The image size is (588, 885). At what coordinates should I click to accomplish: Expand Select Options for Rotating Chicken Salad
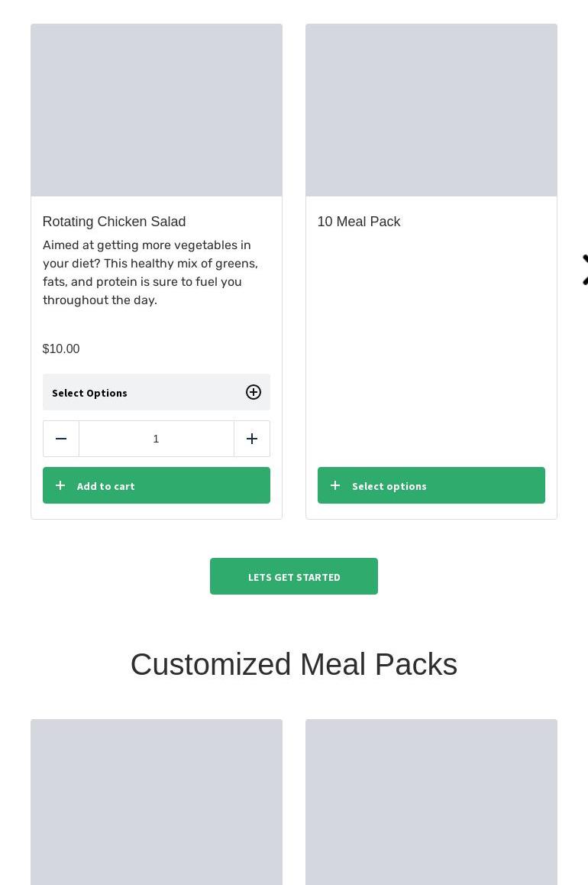[x=145, y=392]
